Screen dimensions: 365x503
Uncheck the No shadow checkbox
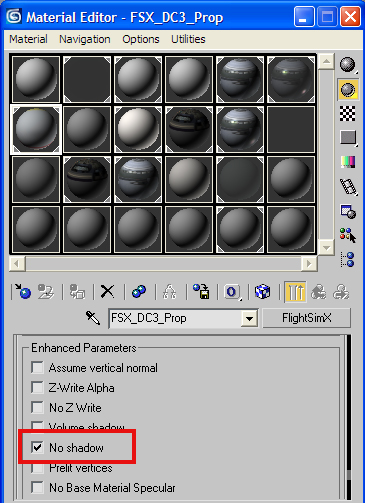[x=37, y=447]
